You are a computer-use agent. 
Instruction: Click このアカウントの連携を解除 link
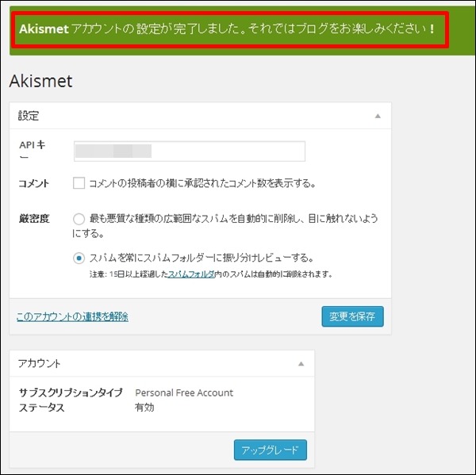point(72,316)
